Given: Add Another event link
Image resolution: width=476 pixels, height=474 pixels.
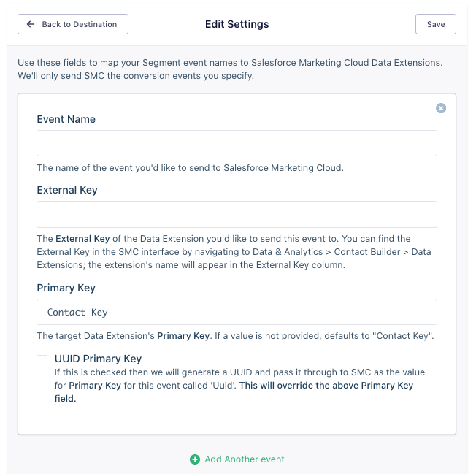Looking at the screenshot, I should click(x=245, y=459).
